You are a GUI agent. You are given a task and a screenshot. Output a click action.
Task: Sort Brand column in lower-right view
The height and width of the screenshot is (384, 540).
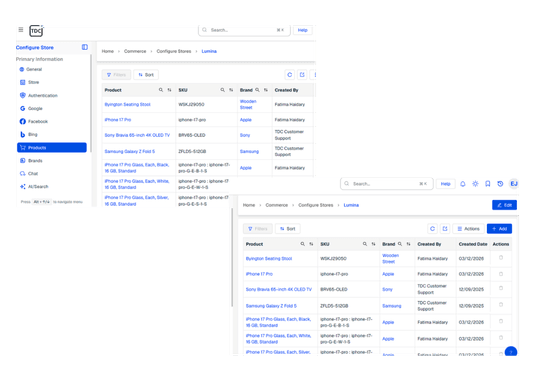[x=408, y=244]
